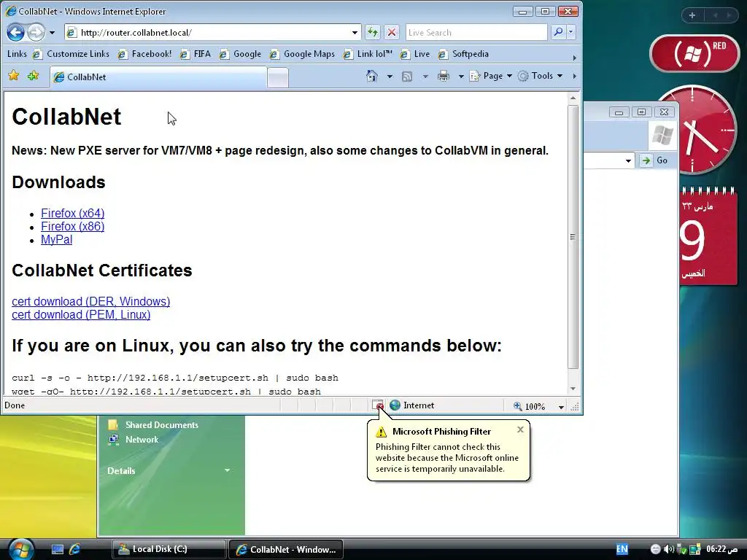Go forward with the Forward arrow button
The width and height of the screenshot is (747, 560).
36,32
